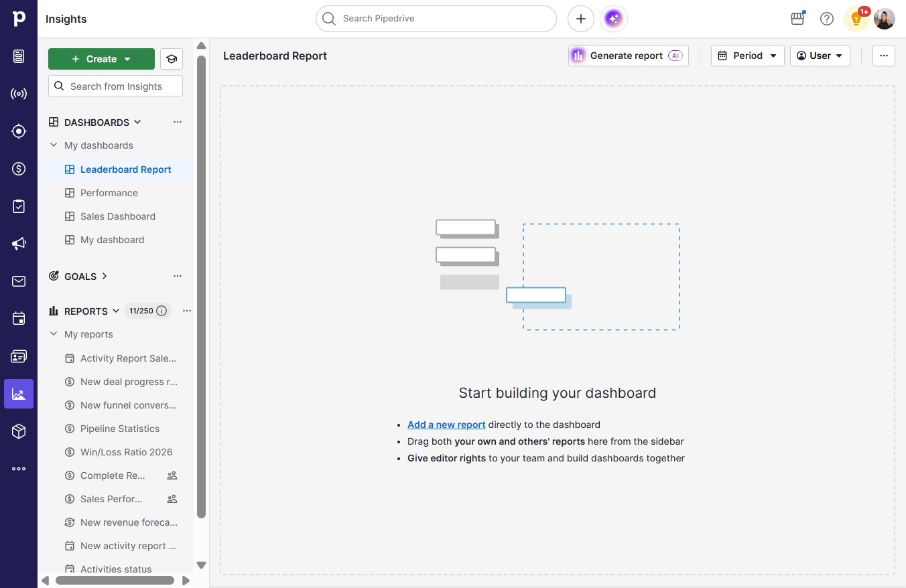The height and width of the screenshot is (588, 906).
Task: Open Campaigns megaphone icon
Action: point(19,244)
